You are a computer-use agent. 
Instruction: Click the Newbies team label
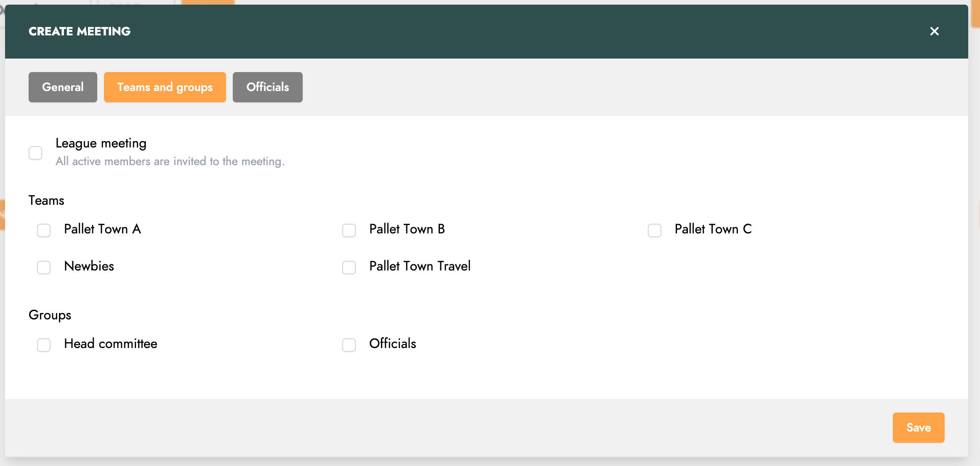point(89,266)
